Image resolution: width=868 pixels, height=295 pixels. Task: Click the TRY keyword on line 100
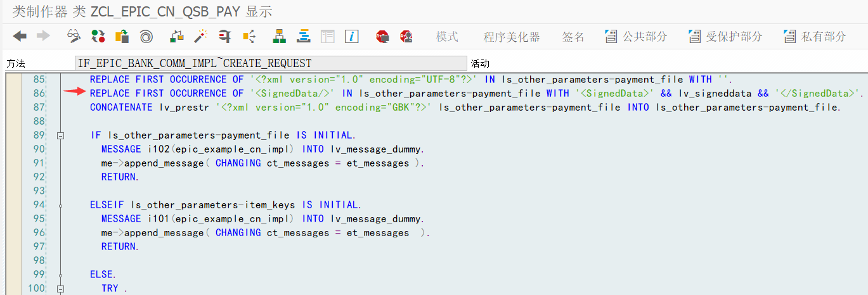pyautogui.click(x=110, y=289)
